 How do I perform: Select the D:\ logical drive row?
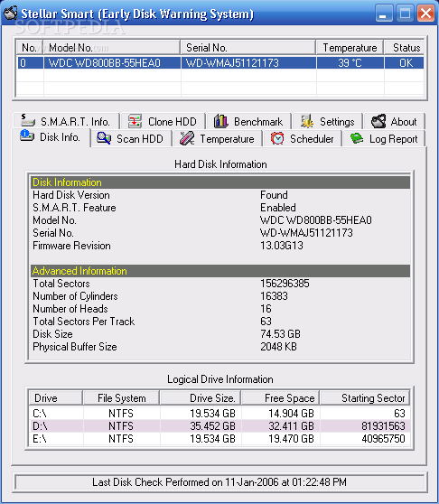(219, 426)
